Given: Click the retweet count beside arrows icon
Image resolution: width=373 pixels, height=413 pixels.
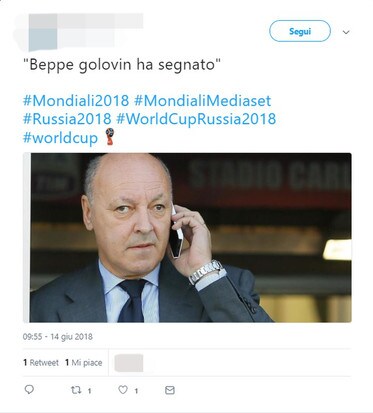Looking at the screenshot, I should coord(89,391).
